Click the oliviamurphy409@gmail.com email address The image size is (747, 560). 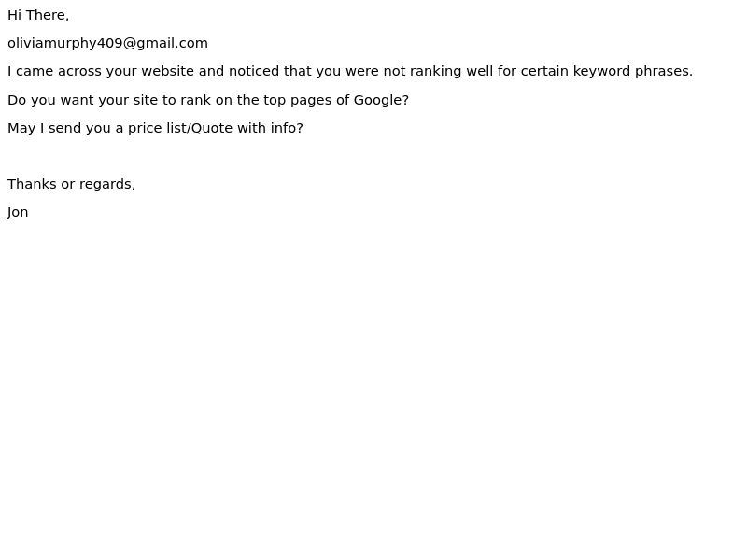[107, 43]
